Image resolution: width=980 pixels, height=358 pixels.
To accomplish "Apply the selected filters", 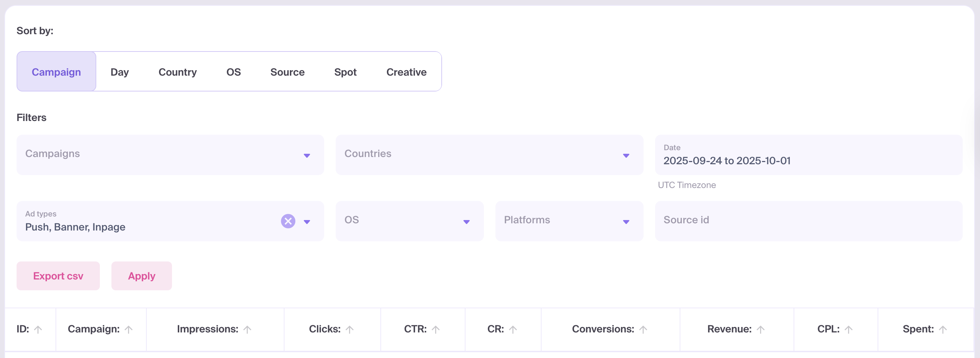I will pyautogui.click(x=142, y=276).
